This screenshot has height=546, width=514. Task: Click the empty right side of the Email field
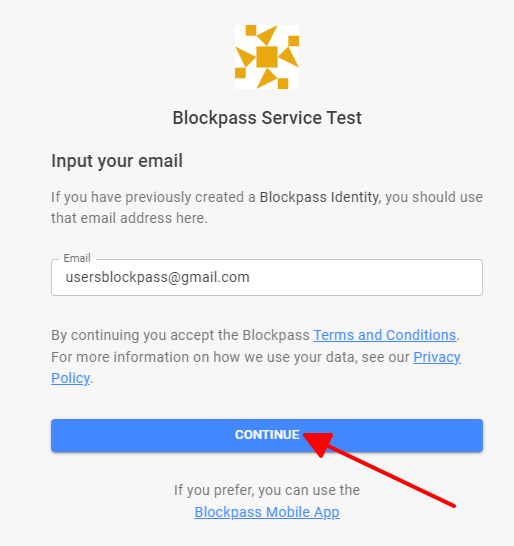[x=366, y=278]
